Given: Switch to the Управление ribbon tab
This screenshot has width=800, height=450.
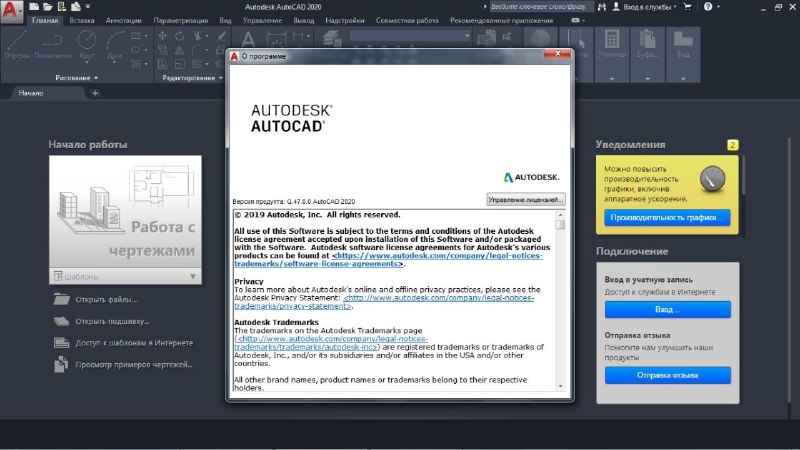Looking at the screenshot, I should point(262,20).
